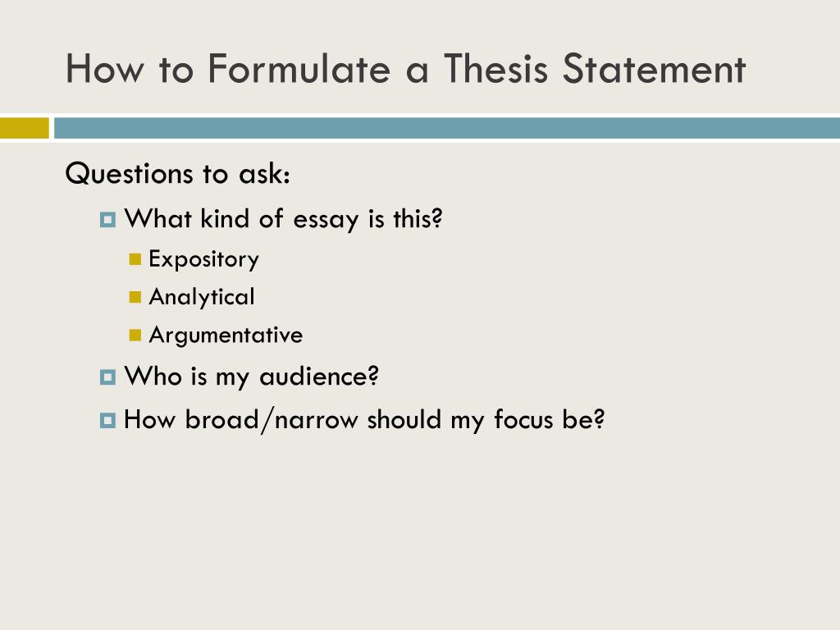Select the 'Argumentative' sub-item text
The height and width of the screenshot is (630, 840).
[226, 336]
